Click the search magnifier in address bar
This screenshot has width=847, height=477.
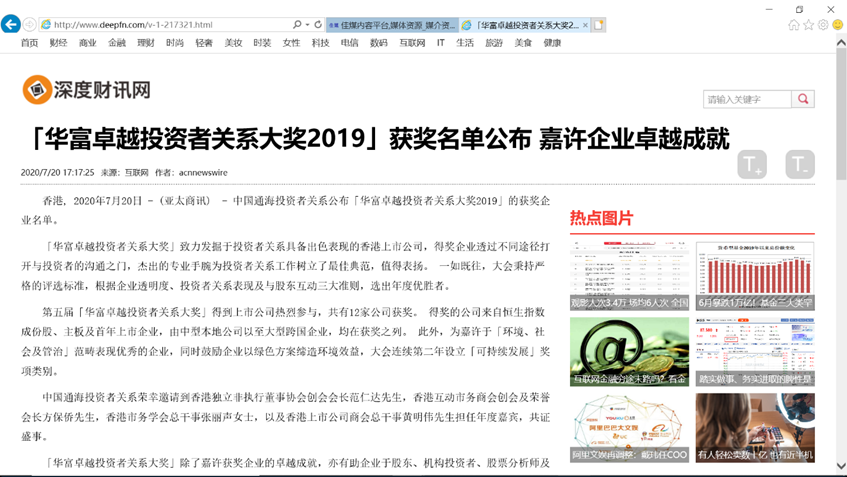pos(297,24)
